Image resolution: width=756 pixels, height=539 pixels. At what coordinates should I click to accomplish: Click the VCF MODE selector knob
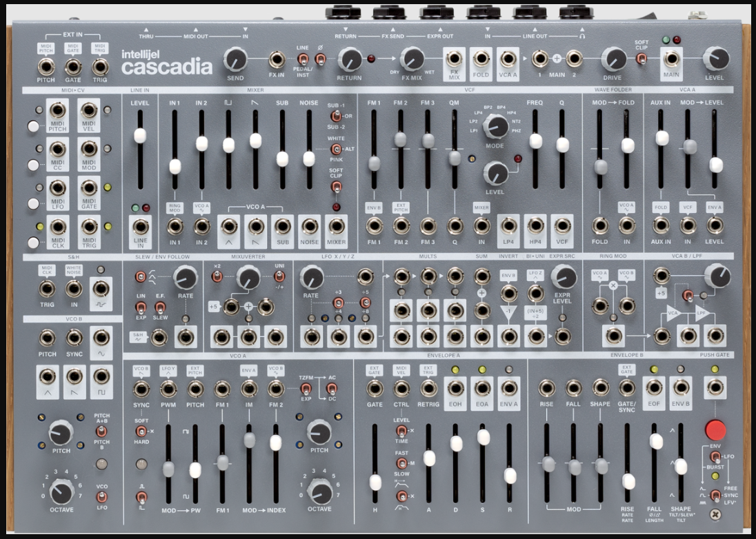point(496,126)
